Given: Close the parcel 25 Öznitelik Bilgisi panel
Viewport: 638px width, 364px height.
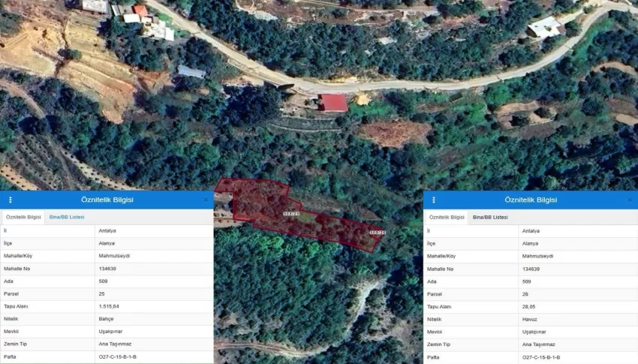Looking at the screenshot, I should [206, 200].
